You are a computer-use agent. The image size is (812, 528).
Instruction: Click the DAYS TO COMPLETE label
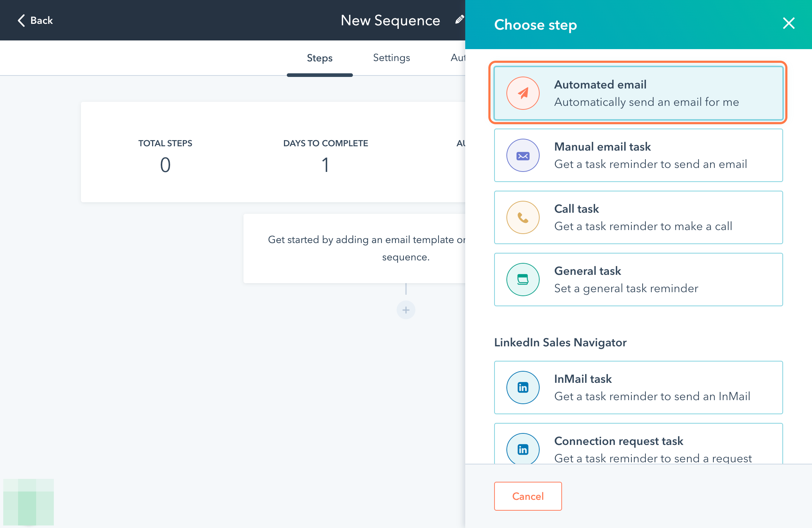coord(325,143)
